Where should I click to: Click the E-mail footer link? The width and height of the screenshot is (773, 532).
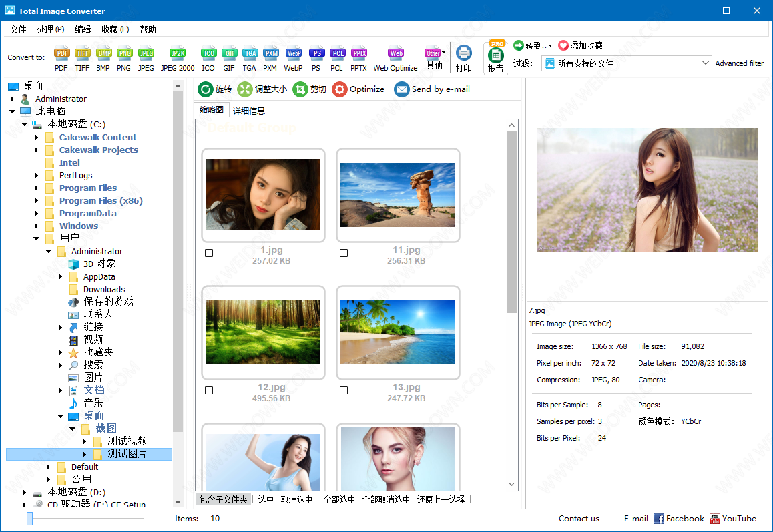(x=636, y=519)
